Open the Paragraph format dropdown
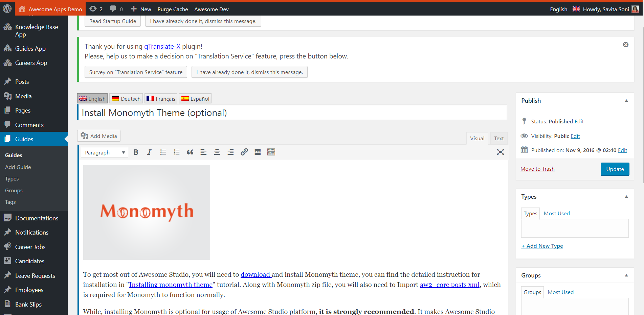644x315 pixels. click(105, 152)
